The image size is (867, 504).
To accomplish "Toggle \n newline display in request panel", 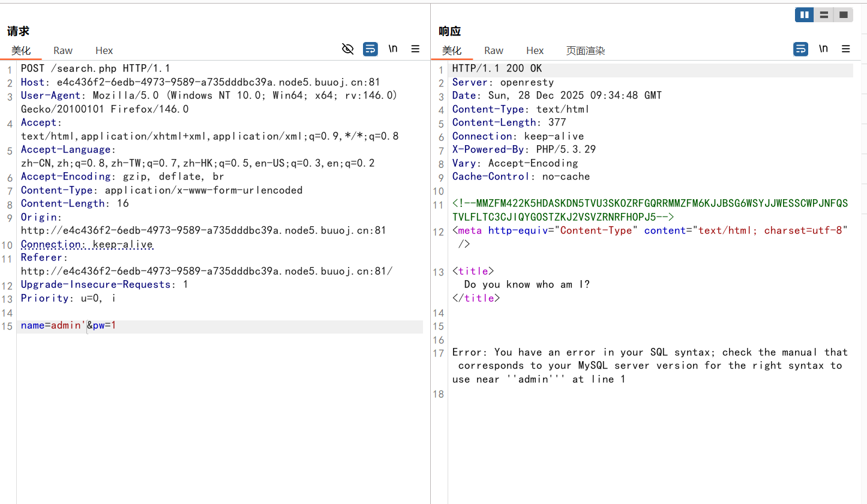I will 393,49.
